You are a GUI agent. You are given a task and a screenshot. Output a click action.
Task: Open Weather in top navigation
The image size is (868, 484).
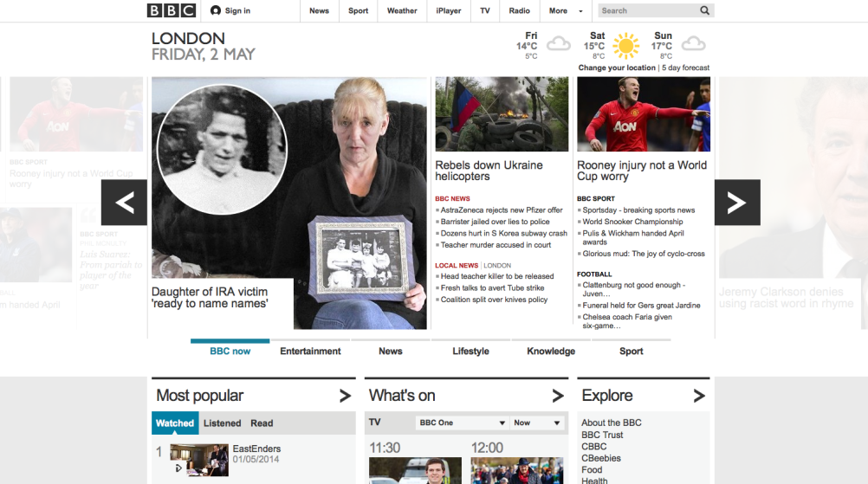(x=402, y=10)
